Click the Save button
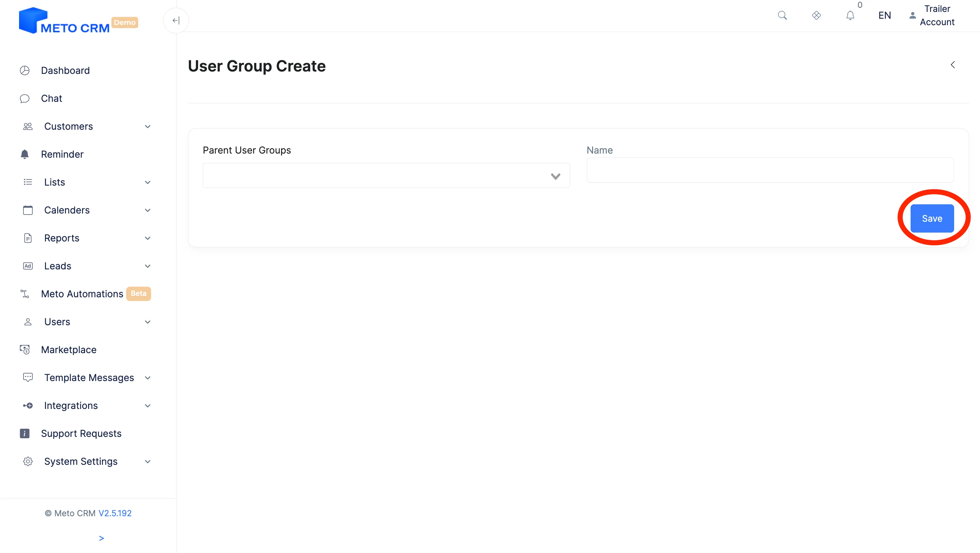The height and width of the screenshot is (553, 980). [932, 219]
